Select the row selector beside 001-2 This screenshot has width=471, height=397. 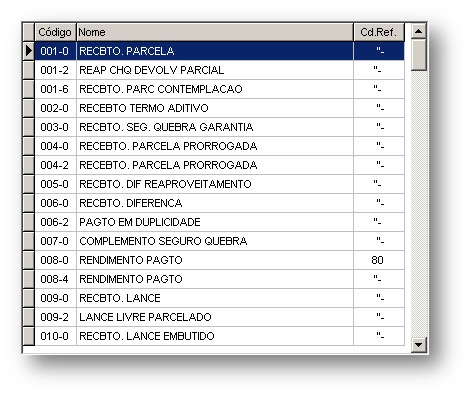point(29,70)
